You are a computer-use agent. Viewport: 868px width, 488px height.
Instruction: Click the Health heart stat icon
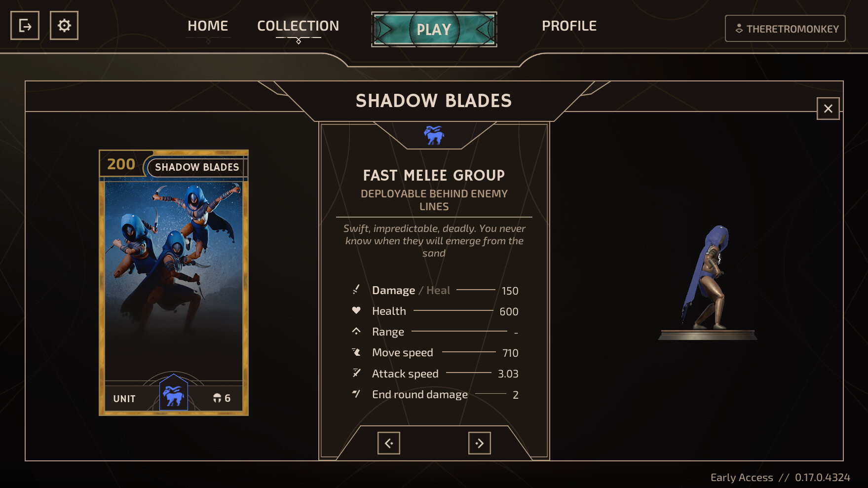pos(356,310)
